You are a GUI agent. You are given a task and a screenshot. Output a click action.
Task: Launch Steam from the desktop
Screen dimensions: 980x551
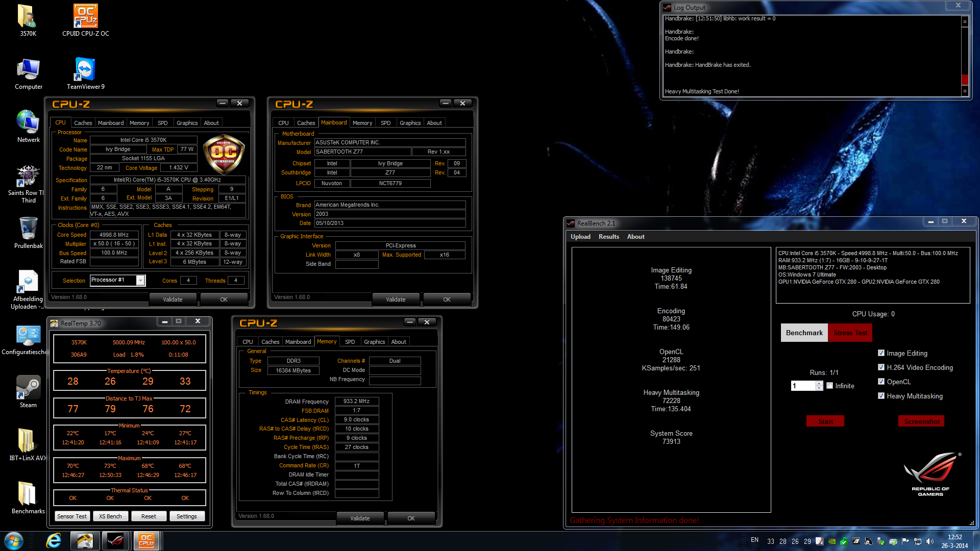coord(28,392)
